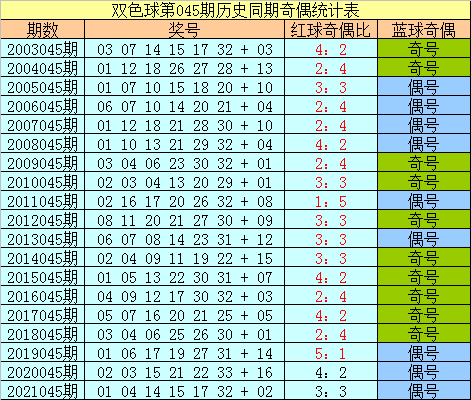The height and width of the screenshot is (400, 471).
Task: Click the period cell 2019045期
Action: [x=42, y=353]
